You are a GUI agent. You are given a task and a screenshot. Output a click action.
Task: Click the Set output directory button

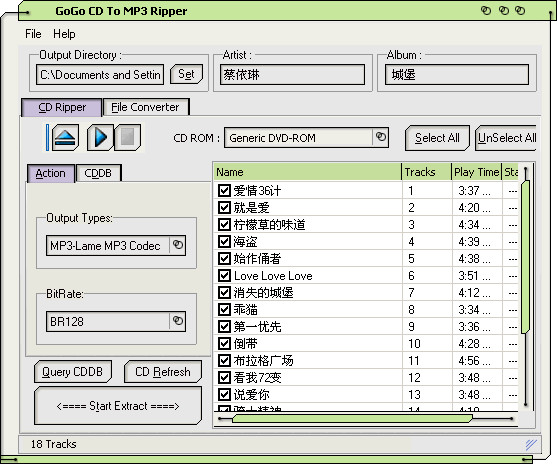pos(186,74)
